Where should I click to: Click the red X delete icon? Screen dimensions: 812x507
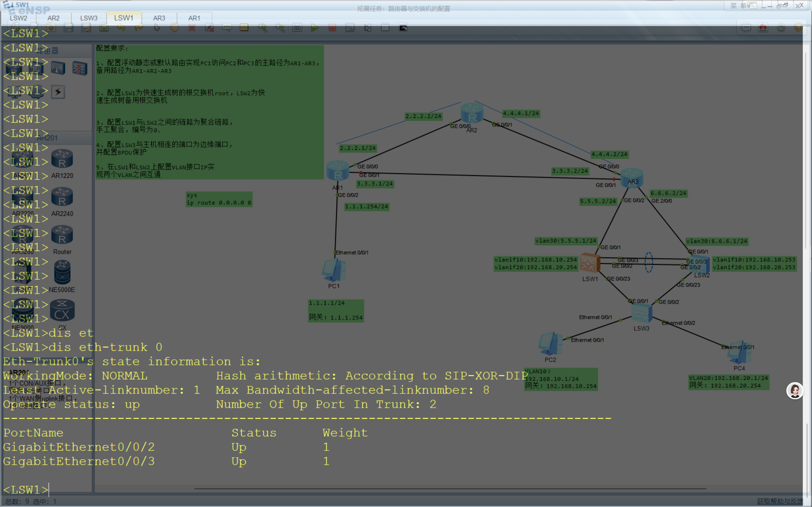[192, 28]
